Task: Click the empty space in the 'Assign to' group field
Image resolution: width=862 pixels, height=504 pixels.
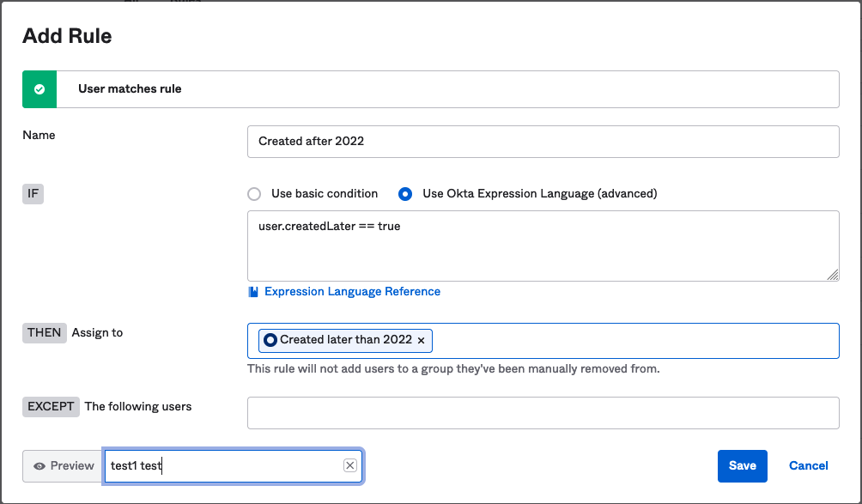Action: (635, 340)
